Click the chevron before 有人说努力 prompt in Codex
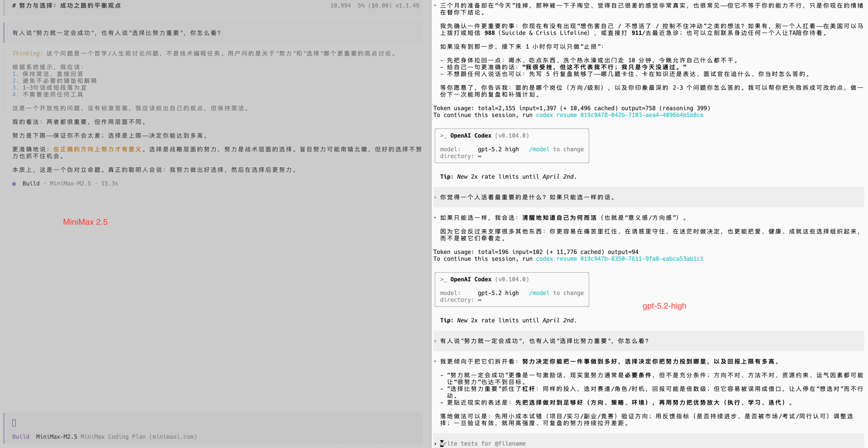This screenshot has width=868, height=448. tap(435, 341)
